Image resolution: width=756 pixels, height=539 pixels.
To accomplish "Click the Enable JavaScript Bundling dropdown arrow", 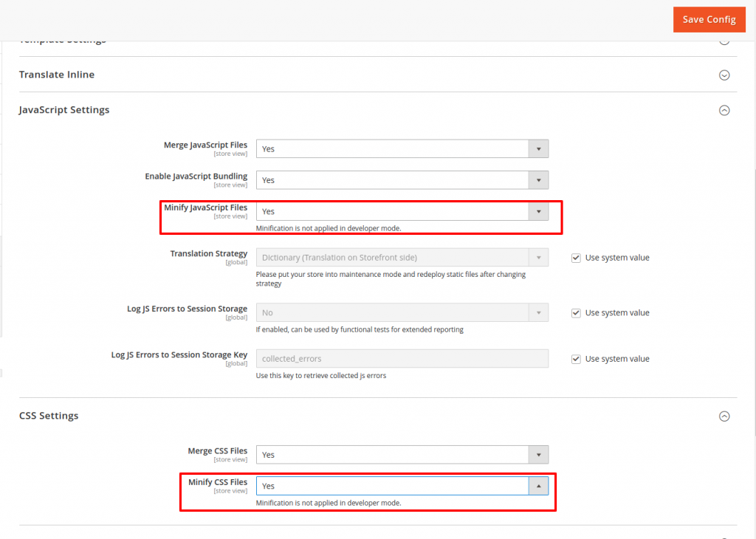I will 538,180.
